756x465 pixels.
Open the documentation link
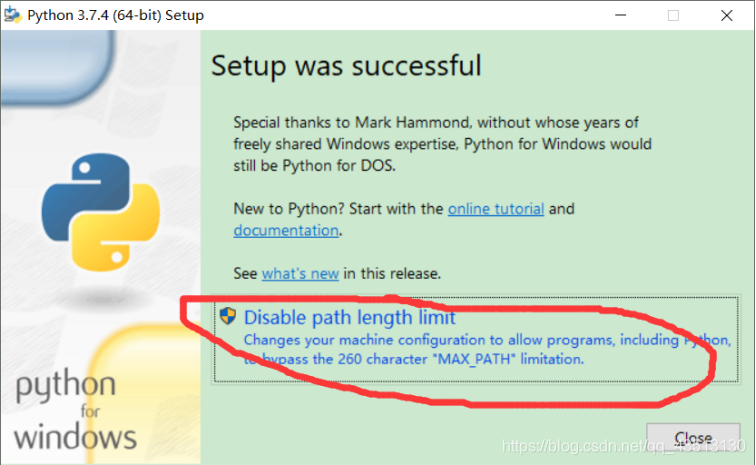[286, 231]
